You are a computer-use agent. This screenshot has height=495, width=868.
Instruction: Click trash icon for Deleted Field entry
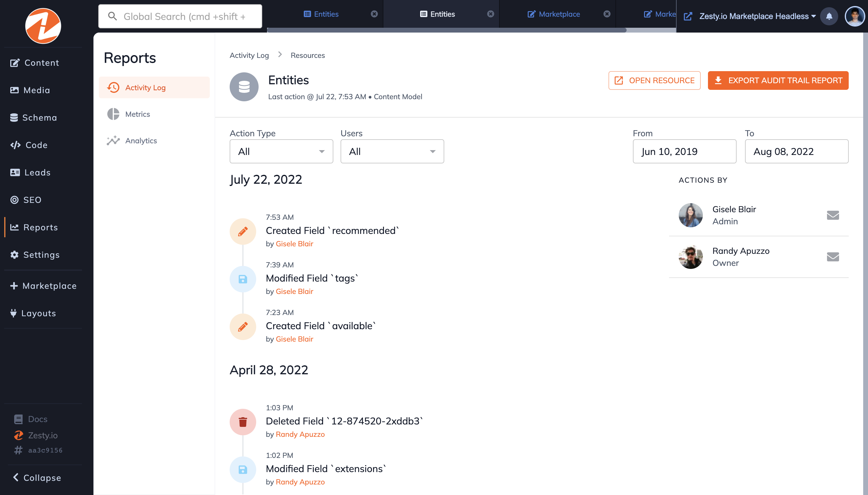coord(243,422)
